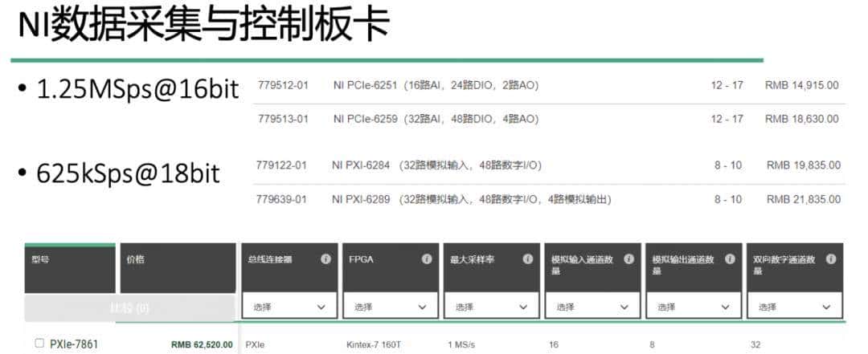Click analog output count 8 for PXIe-7861

(x=652, y=344)
